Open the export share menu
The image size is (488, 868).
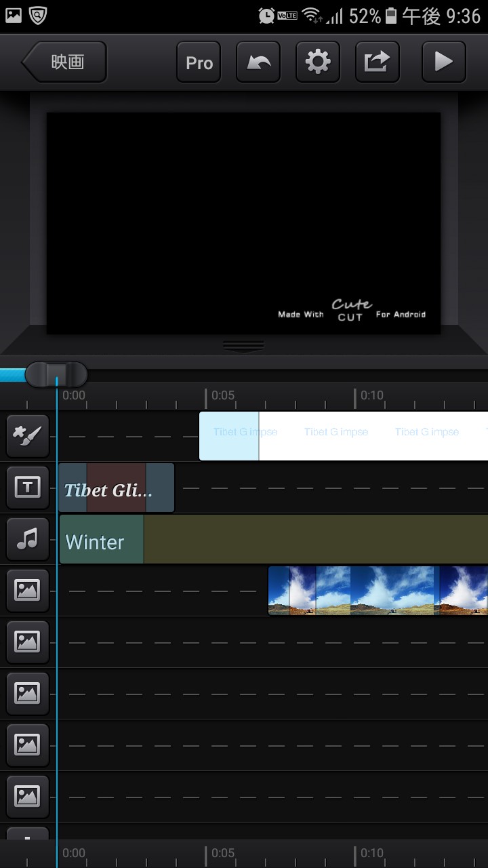tap(377, 62)
